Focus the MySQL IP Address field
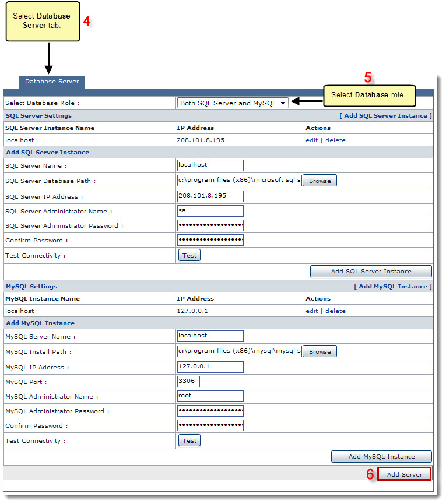The width and height of the screenshot is (446, 504). point(210,366)
